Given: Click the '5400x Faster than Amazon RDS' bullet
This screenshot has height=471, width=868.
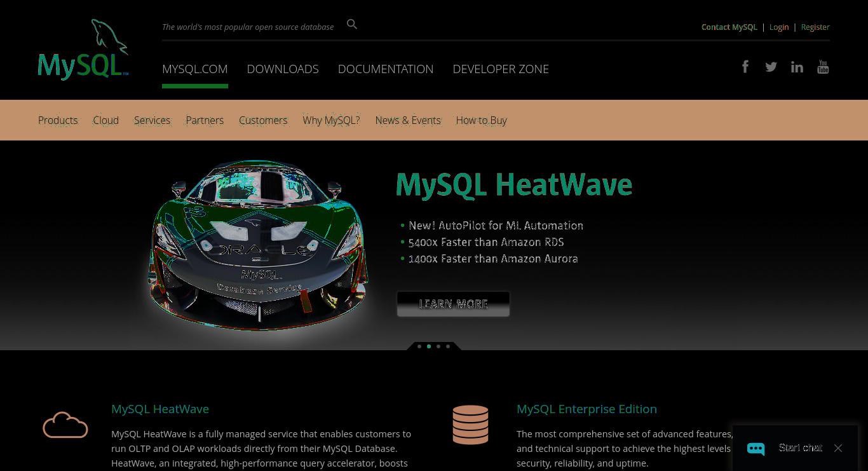Looking at the screenshot, I should pyautogui.click(x=486, y=242).
